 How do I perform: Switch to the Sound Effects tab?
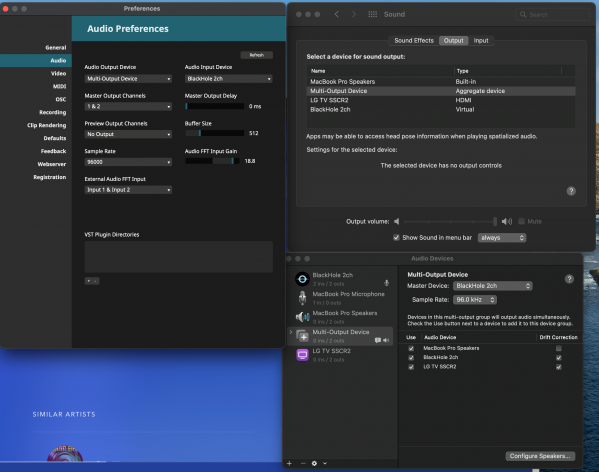coord(414,40)
